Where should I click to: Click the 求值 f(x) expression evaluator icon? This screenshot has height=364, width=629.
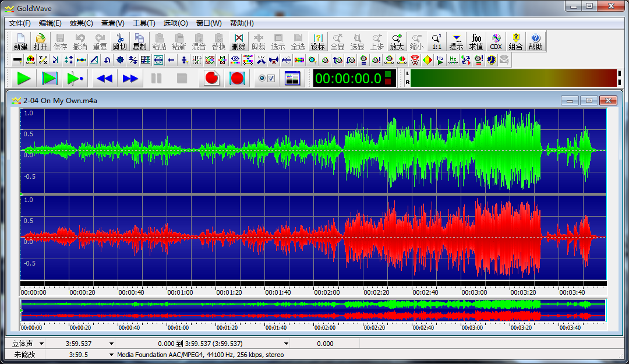476,41
